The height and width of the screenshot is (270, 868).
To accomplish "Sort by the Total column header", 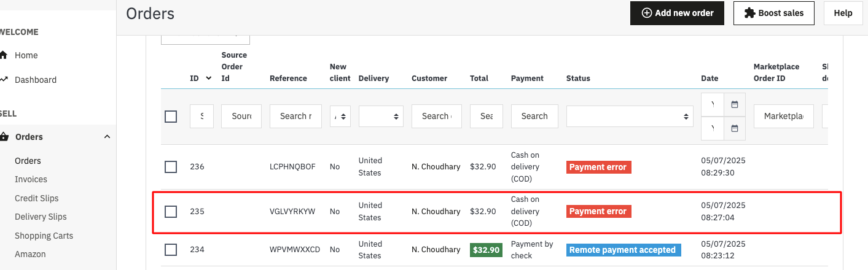I will pyautogui.click(x=479, y=78).
